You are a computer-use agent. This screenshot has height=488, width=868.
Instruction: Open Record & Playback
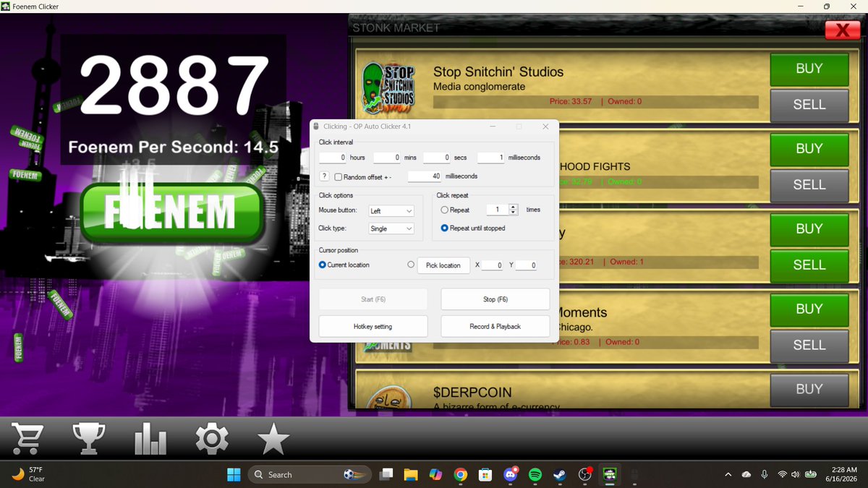point(495,326)
